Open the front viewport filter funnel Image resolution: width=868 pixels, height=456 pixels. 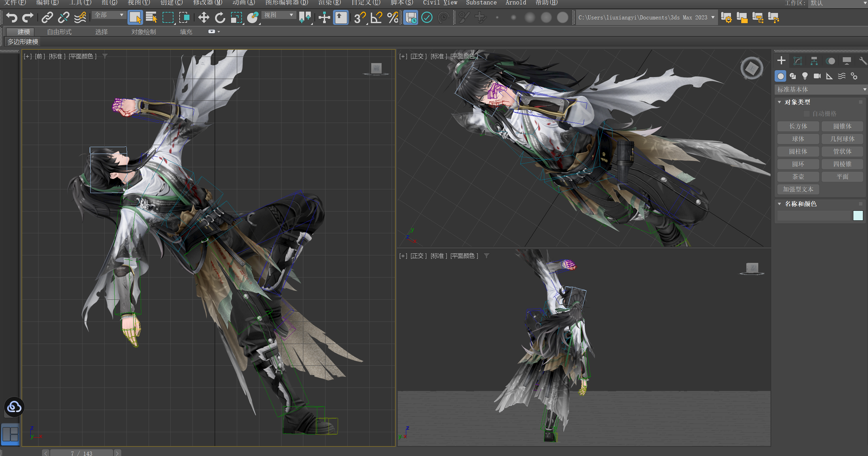105,56
